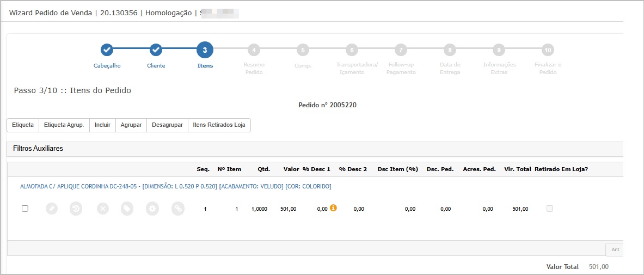Screen dimensions: 644x275
Task: Click the tag icon on item row
Action: coord(127,209)
